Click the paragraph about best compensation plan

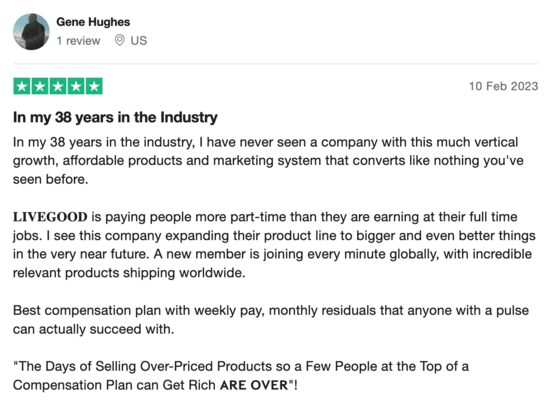[271, 320]
